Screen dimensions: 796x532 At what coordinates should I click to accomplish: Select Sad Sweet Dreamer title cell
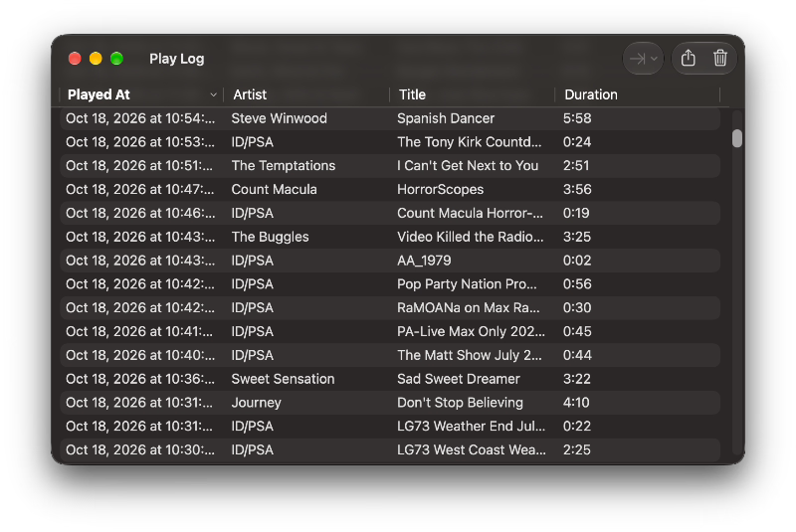(459, 379)
